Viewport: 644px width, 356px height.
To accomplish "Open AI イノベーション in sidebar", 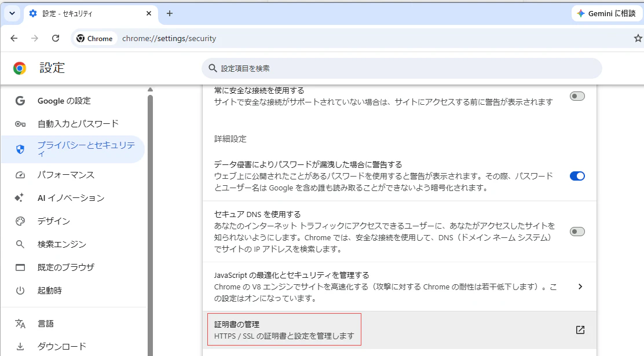I will 73,198.
